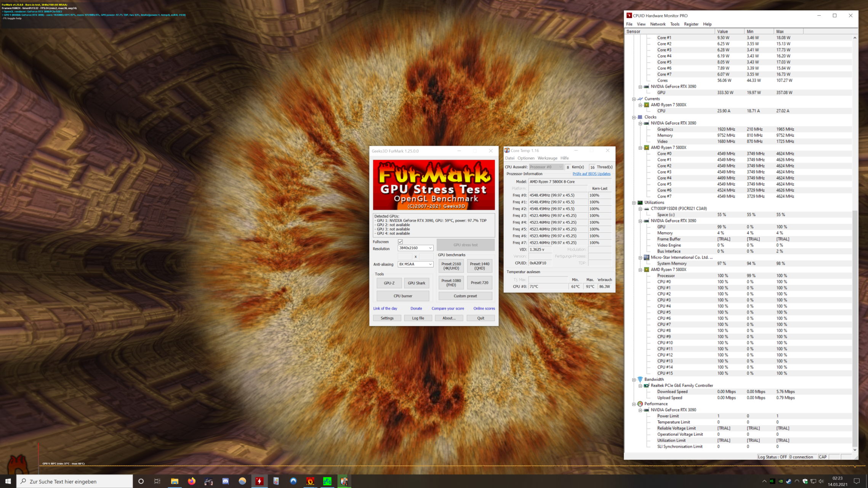Click the GPU Shark button
Image resolution: width=868 pixels, height=488 pixels.
pyautogui.click(x=416, y=283)
